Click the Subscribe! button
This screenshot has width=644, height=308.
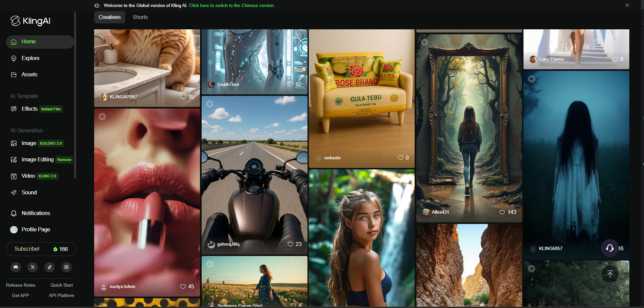click(27, 249)
